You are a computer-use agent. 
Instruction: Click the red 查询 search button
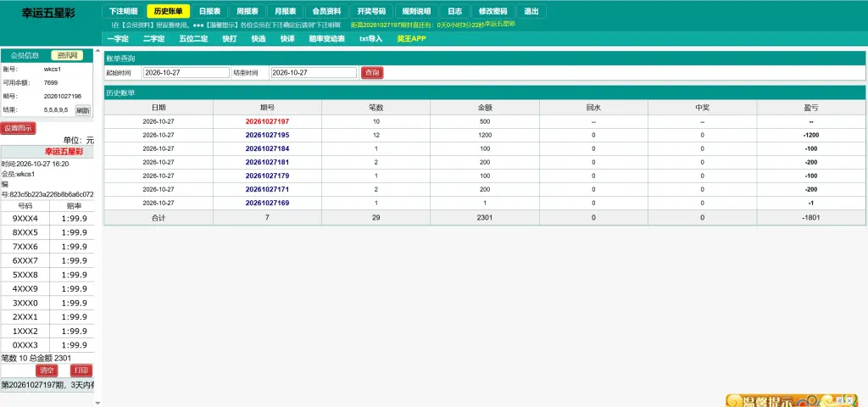(372, 73)
